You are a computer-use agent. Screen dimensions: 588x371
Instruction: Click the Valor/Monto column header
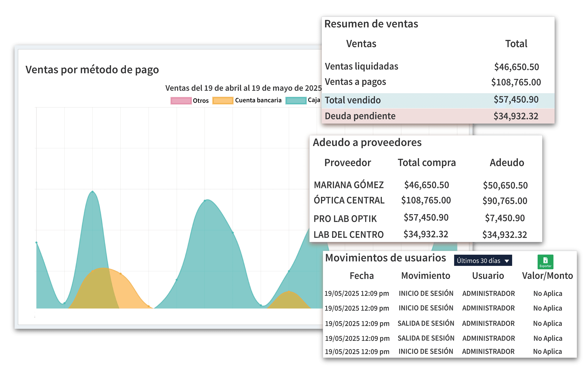pos(548,276)
